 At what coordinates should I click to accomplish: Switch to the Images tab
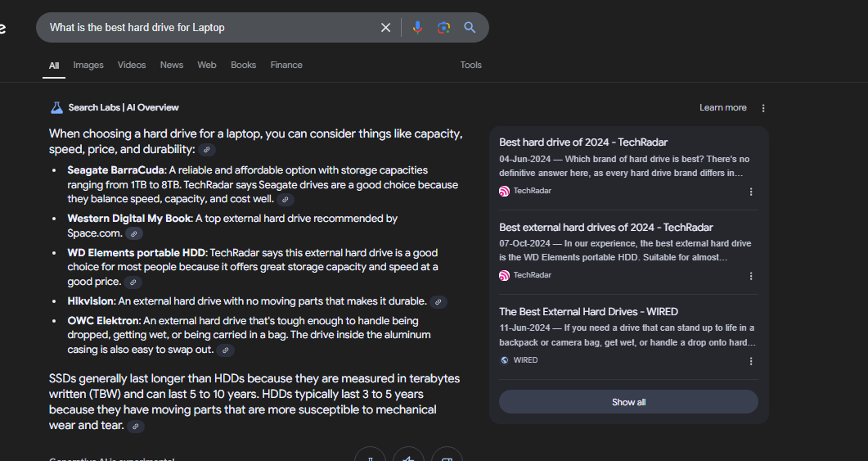pyautogui.click(x=88, y=65)
